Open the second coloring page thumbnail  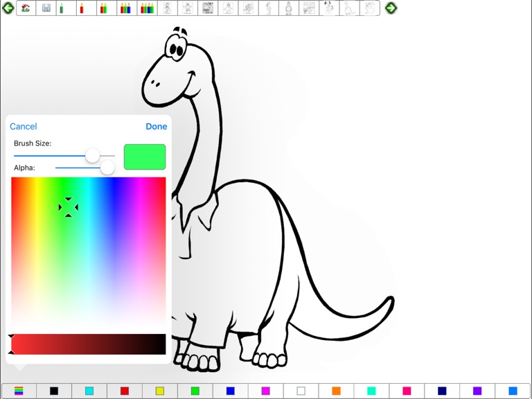[x=187, y=8]
